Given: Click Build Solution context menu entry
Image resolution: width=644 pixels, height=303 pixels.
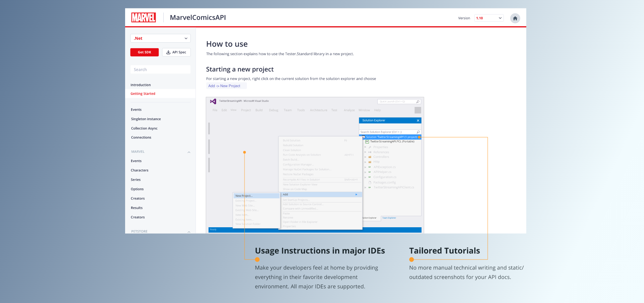Looking at the screenshot, I should [x=291, y=141].
